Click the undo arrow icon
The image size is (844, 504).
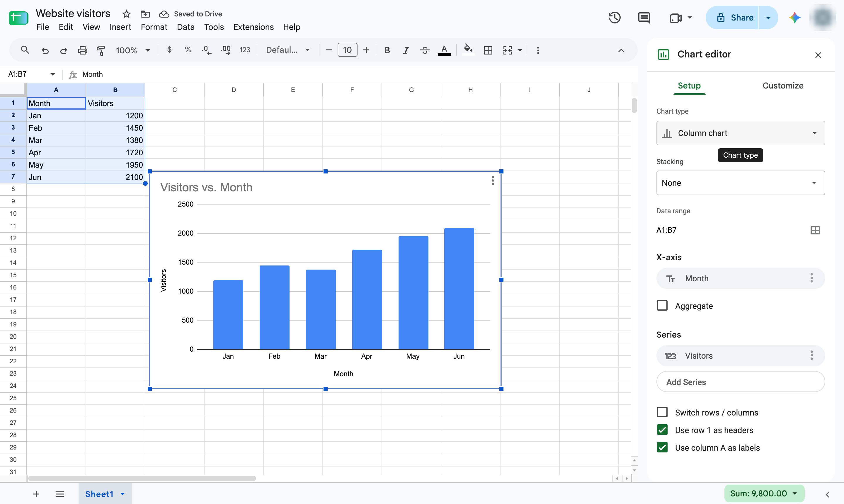pos(45,50)
